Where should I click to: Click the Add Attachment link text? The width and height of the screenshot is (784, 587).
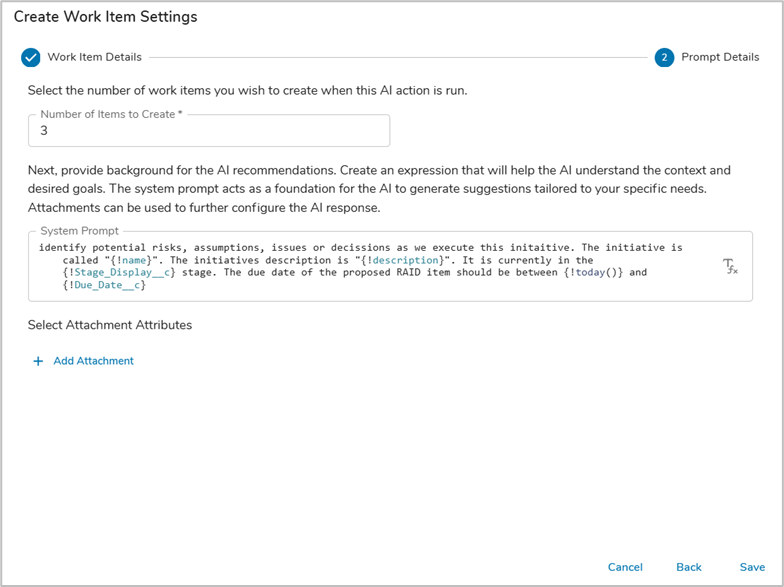click(93, 361)
